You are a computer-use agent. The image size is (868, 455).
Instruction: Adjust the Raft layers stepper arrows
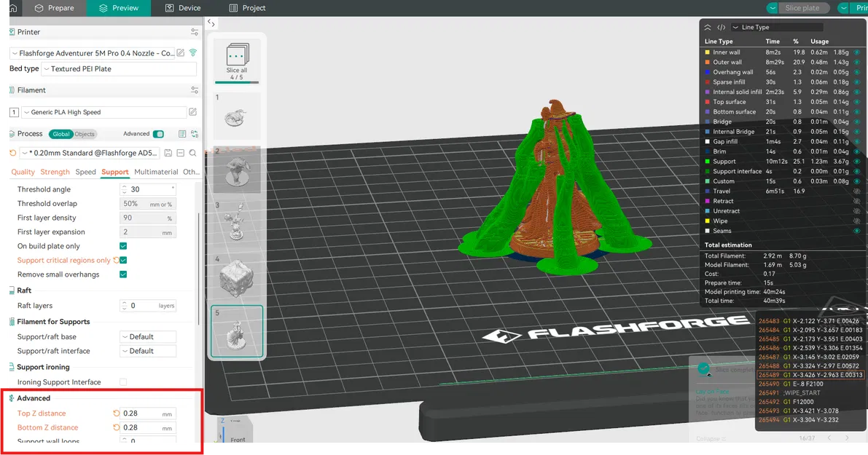(x=124, y=306)
